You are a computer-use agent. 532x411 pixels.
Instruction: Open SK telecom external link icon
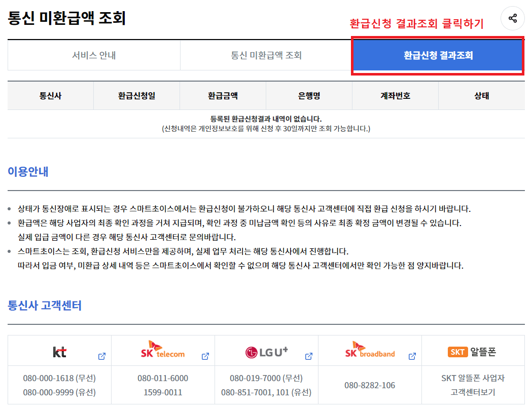click(x=205, y=356)
